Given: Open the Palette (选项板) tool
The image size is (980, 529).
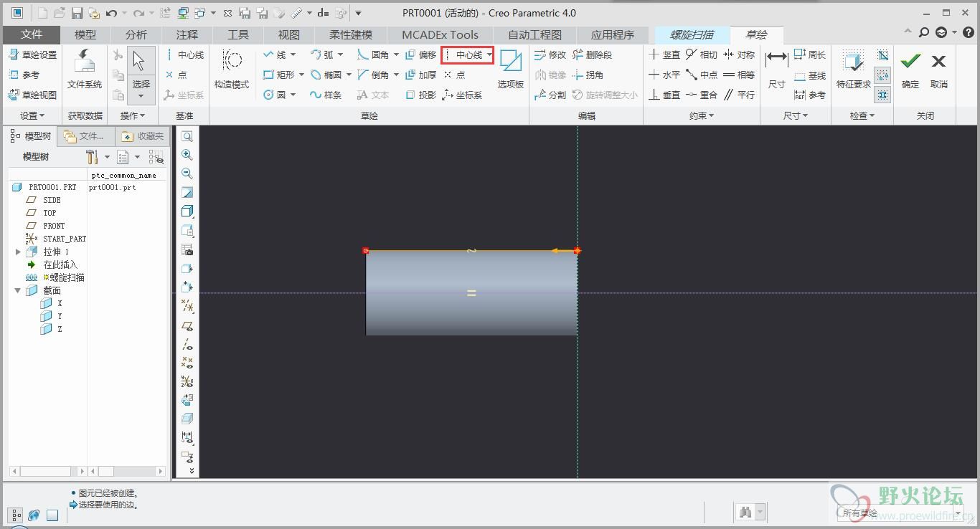Looking at the screenshot, I should (x=511, y=70).
